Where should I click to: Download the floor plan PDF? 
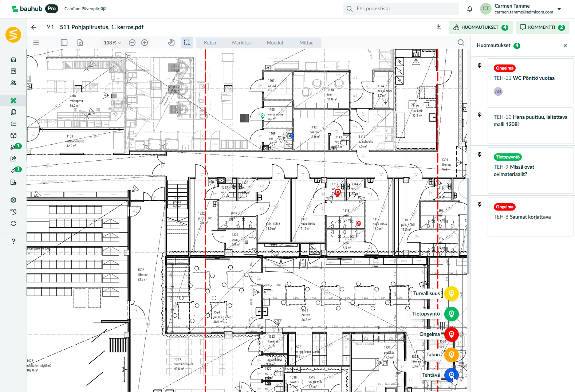(439, 27)
